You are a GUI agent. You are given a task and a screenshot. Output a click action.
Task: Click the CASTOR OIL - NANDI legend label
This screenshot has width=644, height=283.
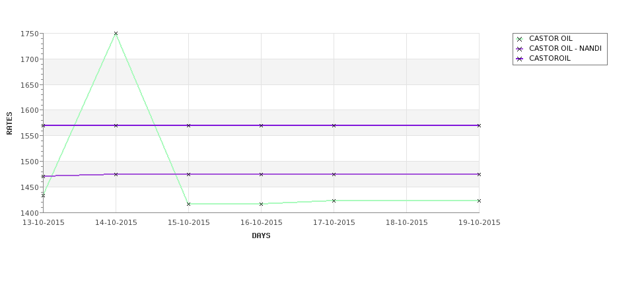pos(565,48)
